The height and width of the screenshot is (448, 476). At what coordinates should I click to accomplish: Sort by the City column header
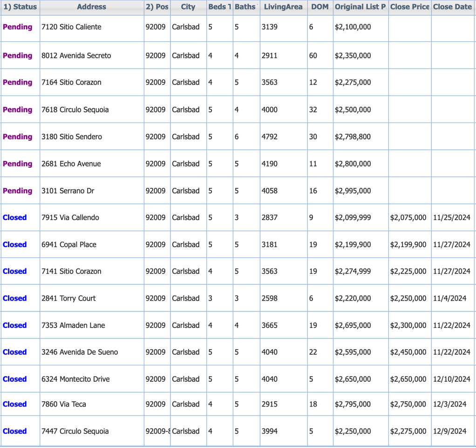[x=188, y=7]
